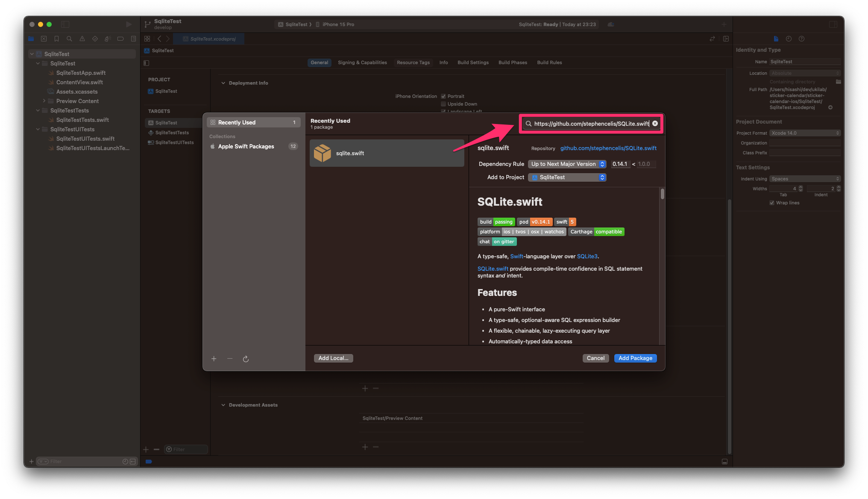Open the Find navigator magnifier icon

coord(69,39)
